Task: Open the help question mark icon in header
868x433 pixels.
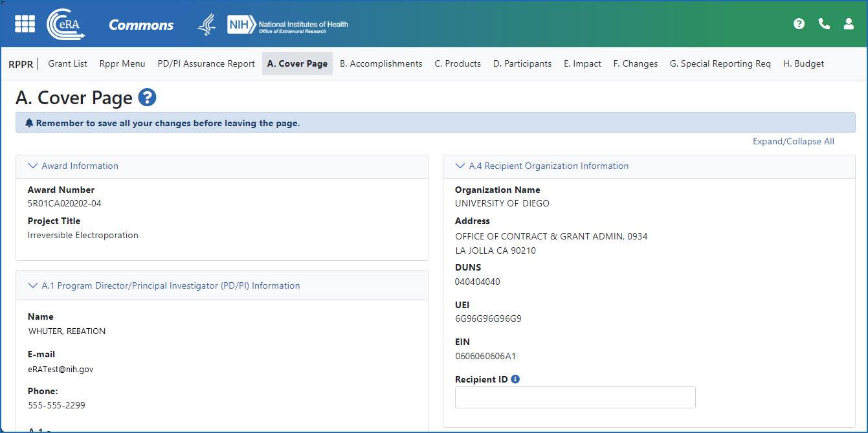Action: (x=799, y=24)
